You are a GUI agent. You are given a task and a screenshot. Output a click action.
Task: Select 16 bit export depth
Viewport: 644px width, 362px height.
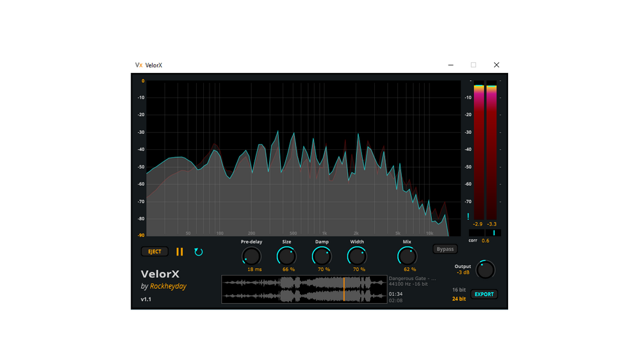pyautogui.click(x=459, y=290)
